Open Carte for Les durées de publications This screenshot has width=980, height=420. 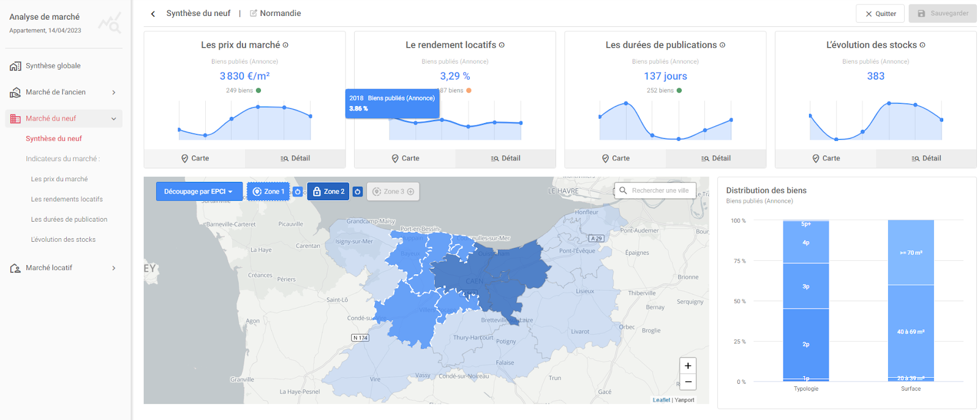click(616, 159)
